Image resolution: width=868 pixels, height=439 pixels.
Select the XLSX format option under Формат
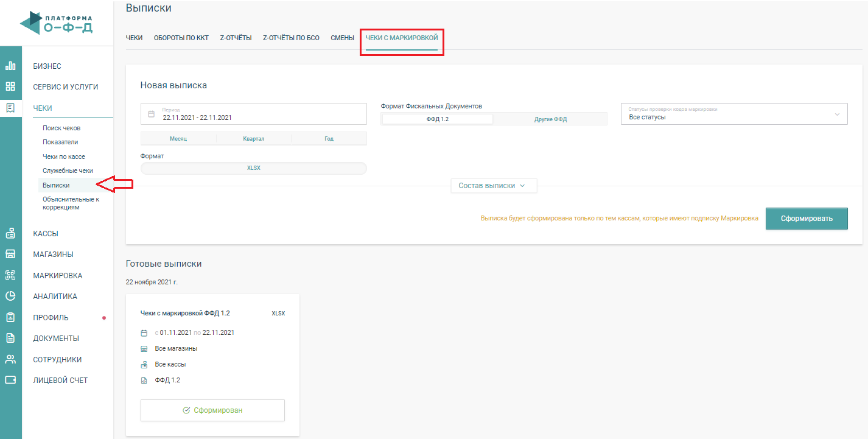pos(254,168)
